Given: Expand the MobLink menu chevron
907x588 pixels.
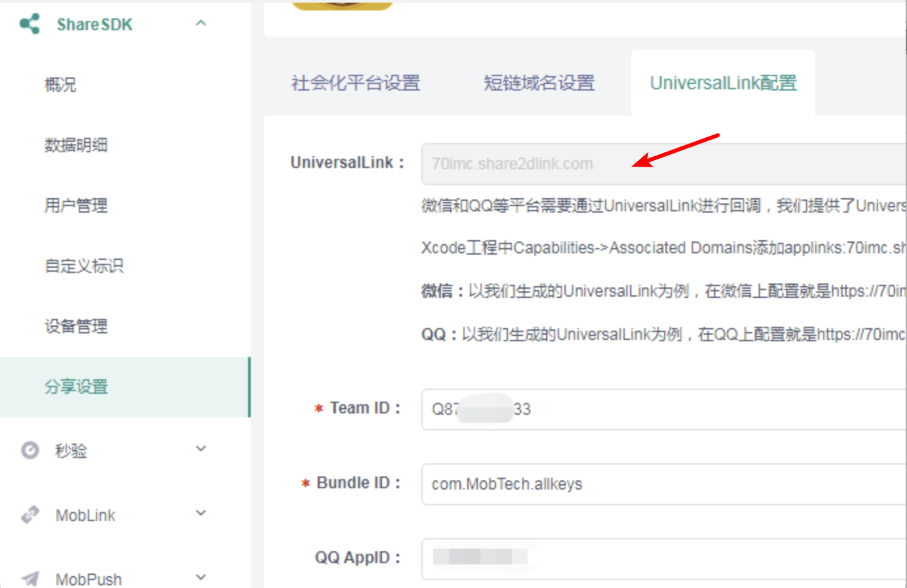Looking at the screenshot, I should point(201,513).
